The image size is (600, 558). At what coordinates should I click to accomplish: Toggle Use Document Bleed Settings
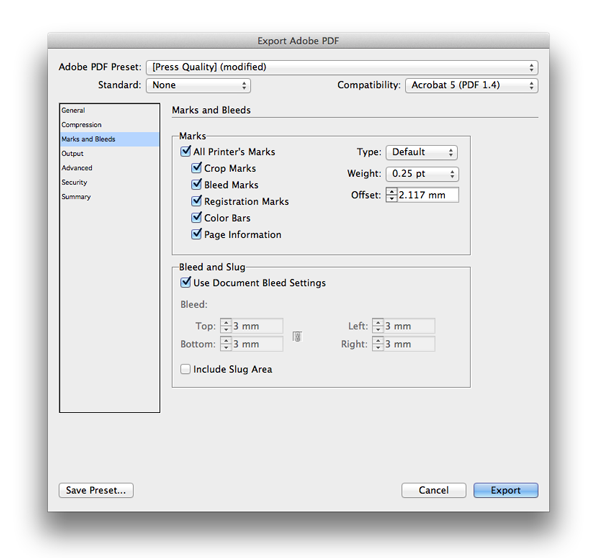(186, 283)
